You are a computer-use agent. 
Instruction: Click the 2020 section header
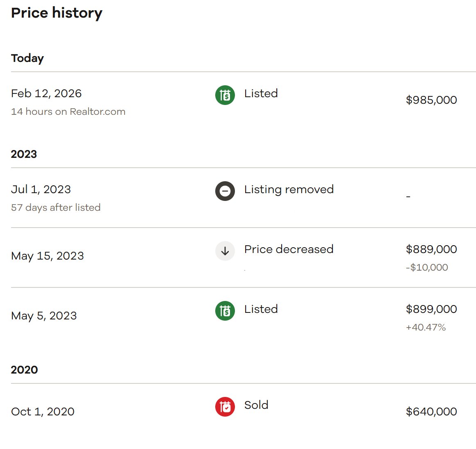[x=24, y=370]
